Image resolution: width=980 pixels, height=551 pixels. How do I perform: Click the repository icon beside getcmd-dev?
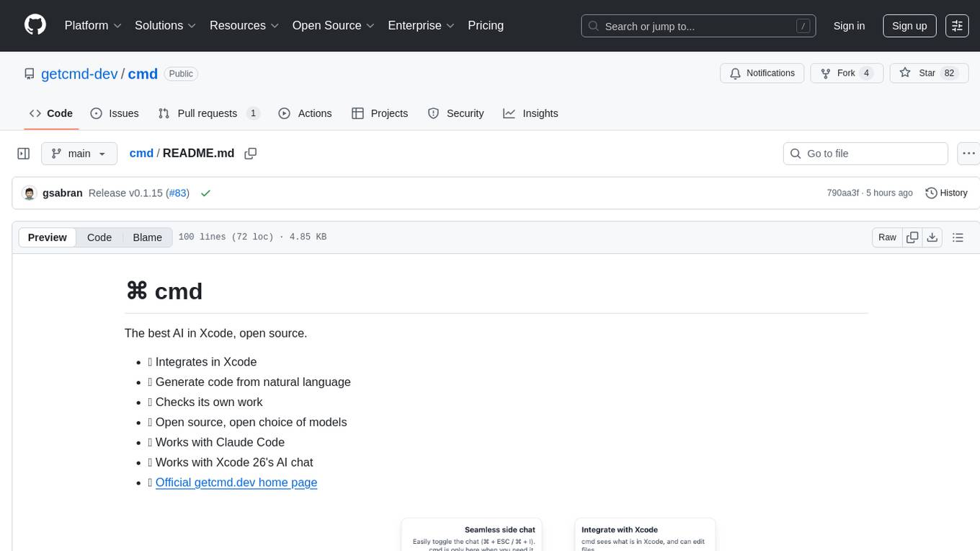(x=29, y=74)
